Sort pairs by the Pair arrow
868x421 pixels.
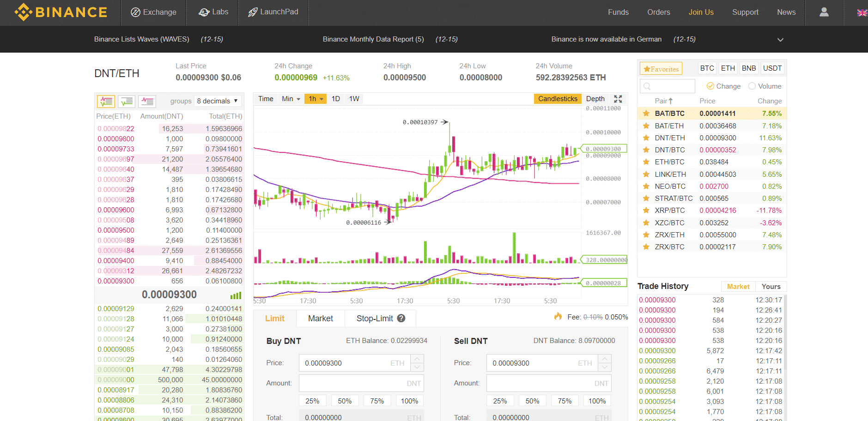670,101
